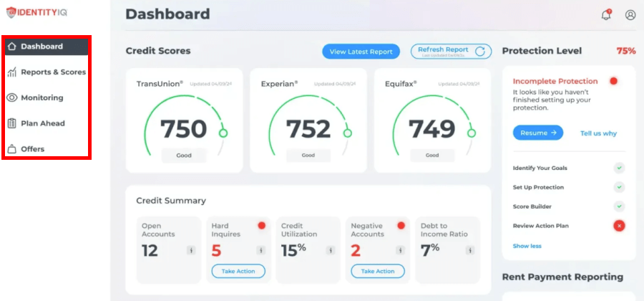
Task: Click the Resume button
Action: pos(538,133)
